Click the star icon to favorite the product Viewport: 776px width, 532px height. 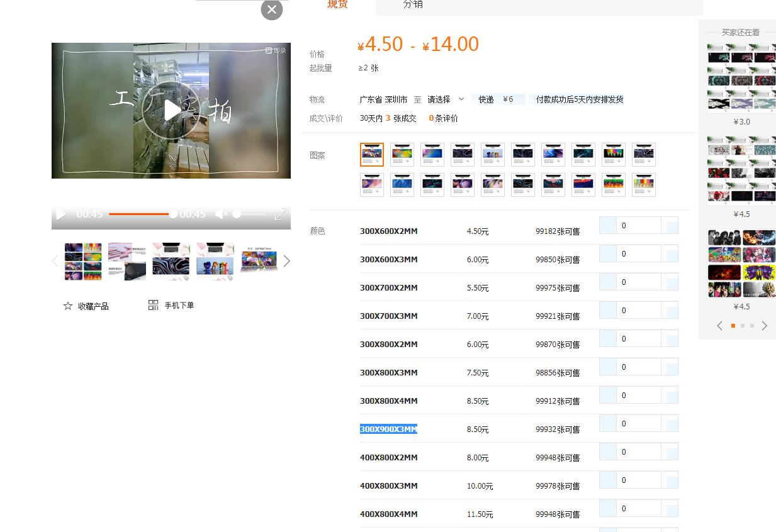click(x=68, y=306)
